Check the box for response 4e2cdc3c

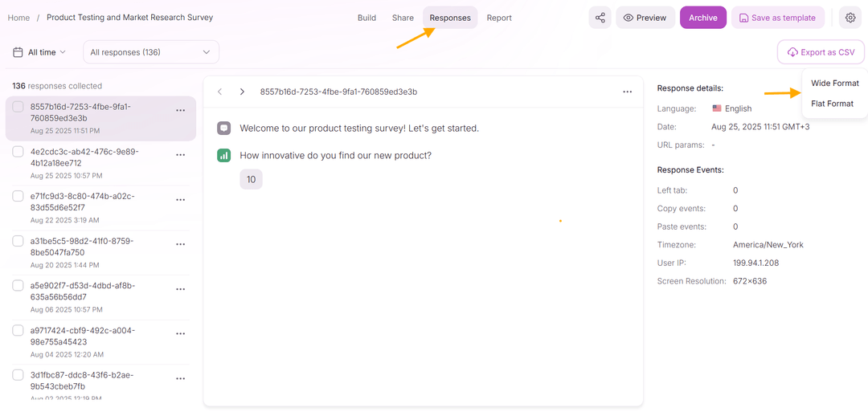point(18,152)
